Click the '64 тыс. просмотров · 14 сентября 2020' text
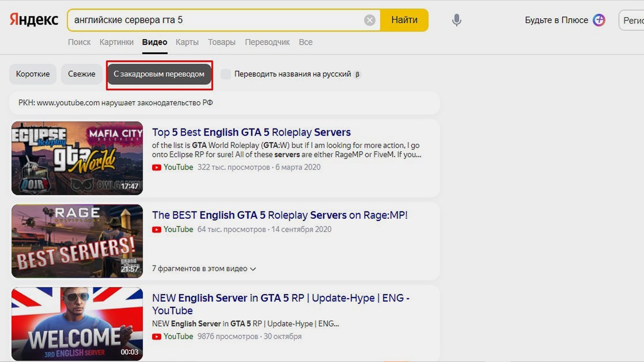The width and height of the screenshot is (644, 362). coord(264,229)
